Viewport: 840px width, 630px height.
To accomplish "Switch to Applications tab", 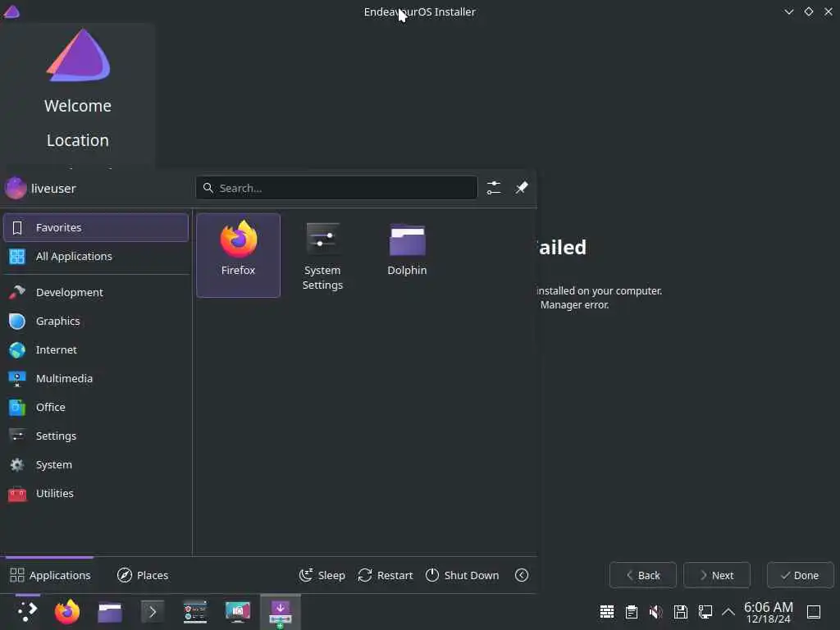I will (x=50, y=575).
